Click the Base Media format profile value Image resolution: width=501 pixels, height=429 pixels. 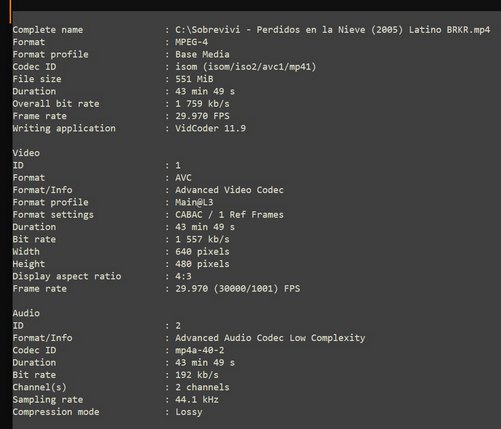(202, 54)
